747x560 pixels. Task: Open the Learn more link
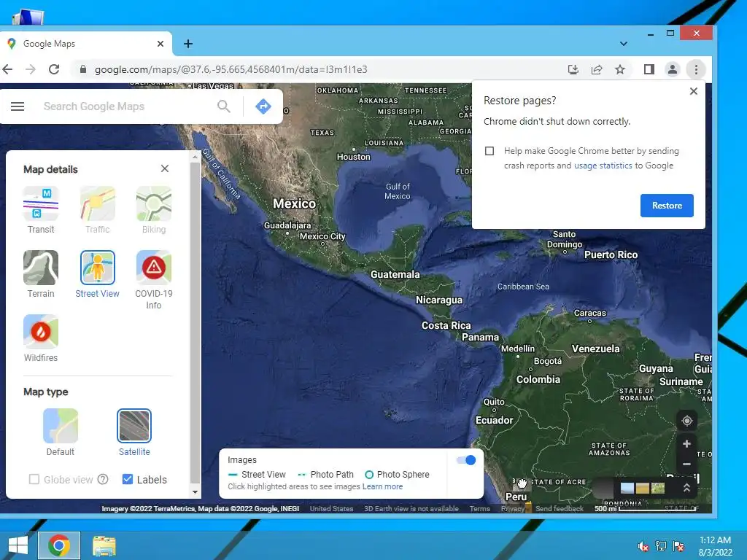[x=382, y=486]
